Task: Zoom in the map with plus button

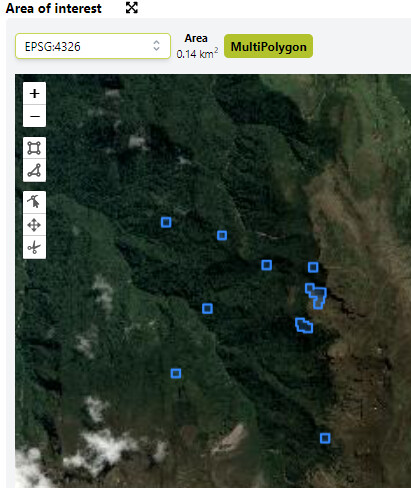Action: (34, 93)
